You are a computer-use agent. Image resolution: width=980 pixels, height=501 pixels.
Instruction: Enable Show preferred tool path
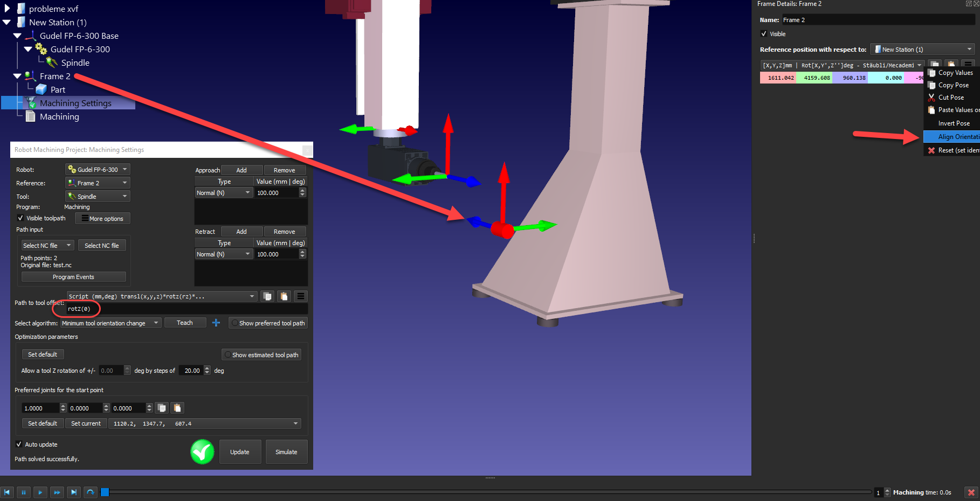(235, 323)
